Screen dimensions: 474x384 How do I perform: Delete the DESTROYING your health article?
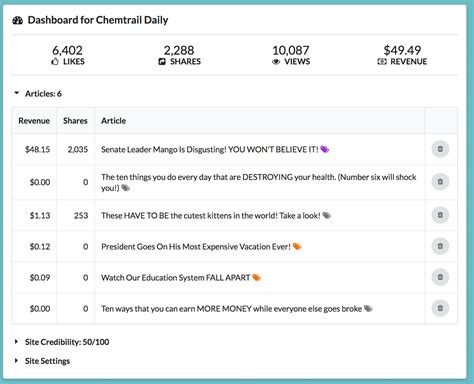pos(440,182)
